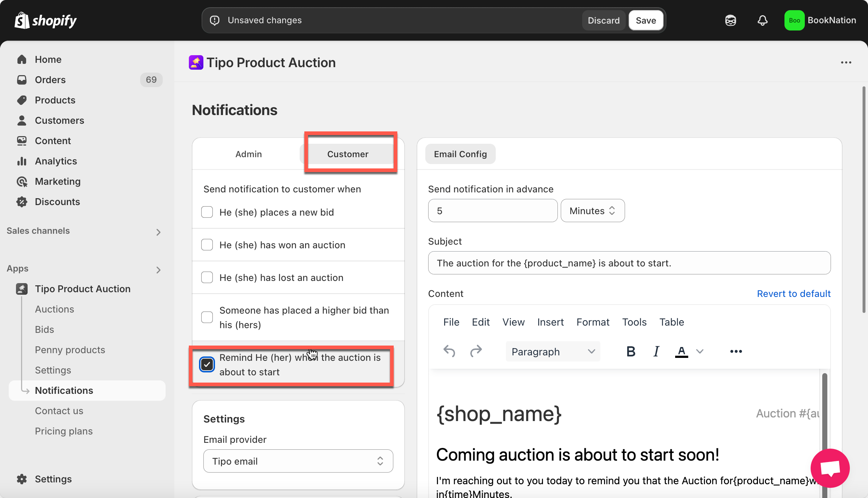
Task: Open the Minutes time unit dropdown
Action: click(592, 211)
